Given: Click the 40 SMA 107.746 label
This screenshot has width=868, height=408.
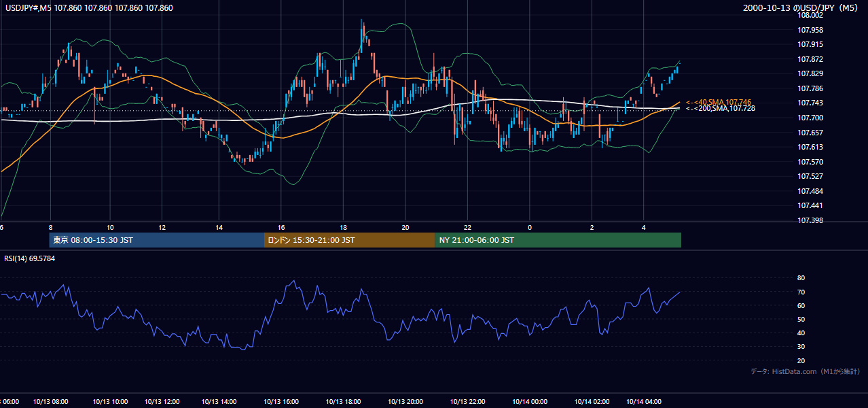Looking at the screenshot, I should coord(719,101).
